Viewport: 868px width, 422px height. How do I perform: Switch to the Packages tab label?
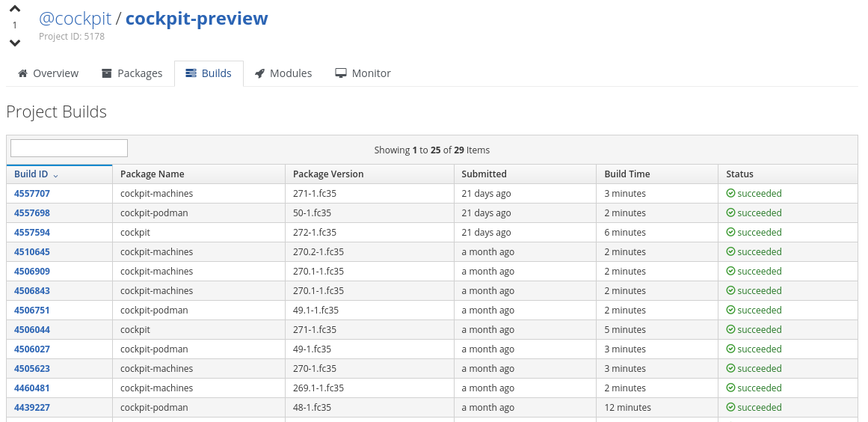(x=140, y=73)
